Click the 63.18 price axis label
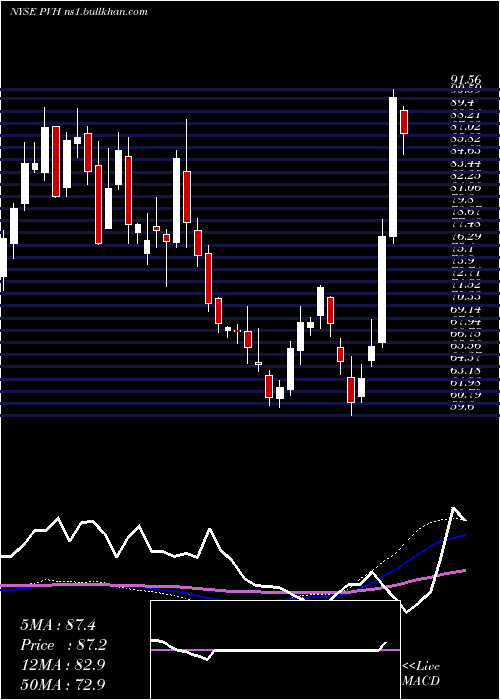This screenshot has height=700, width=500. coord(465,370)
